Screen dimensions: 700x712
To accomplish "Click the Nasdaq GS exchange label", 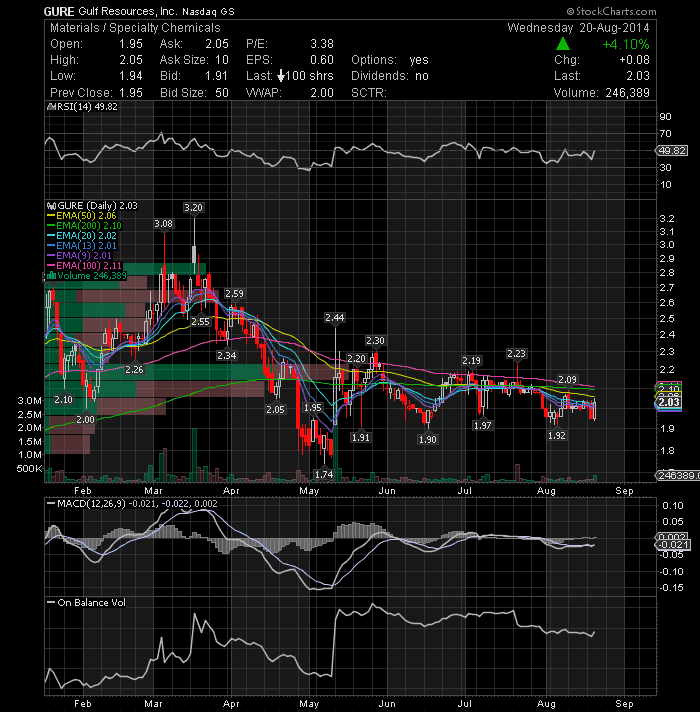I will pos(208,12).
